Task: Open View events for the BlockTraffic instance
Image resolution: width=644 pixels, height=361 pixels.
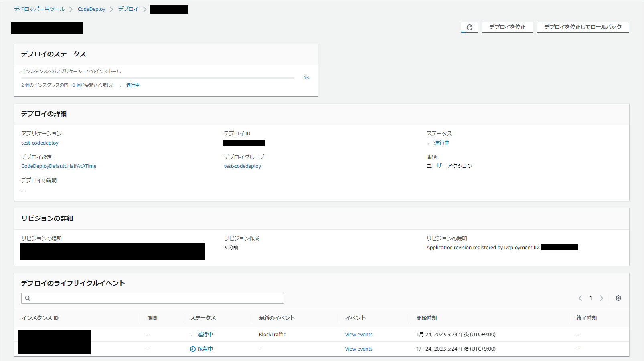Action: (x=358, y=334)
